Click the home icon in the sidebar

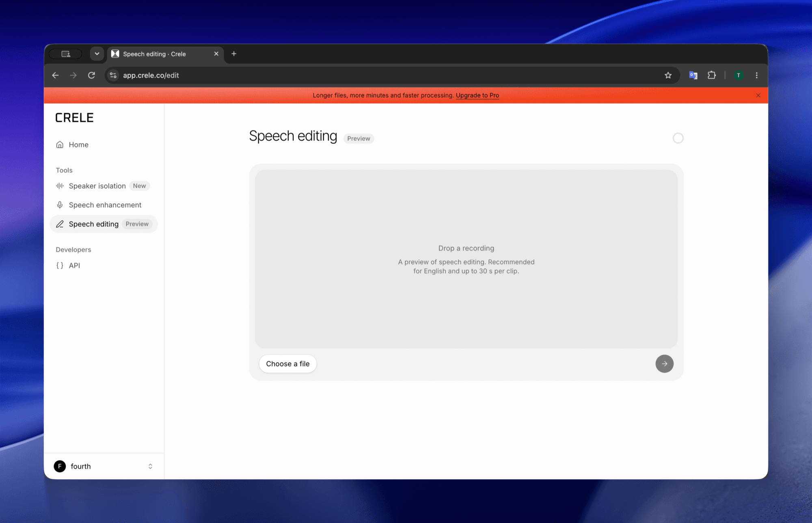[x=60, y=145]
